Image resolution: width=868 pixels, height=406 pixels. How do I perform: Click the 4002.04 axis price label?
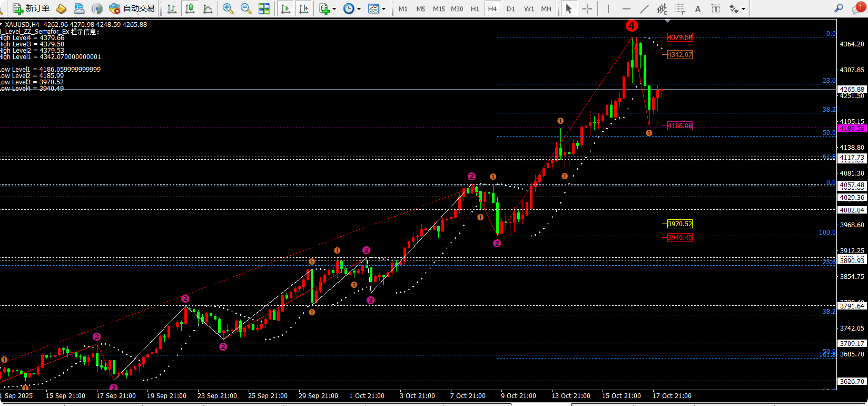(852, 210)
